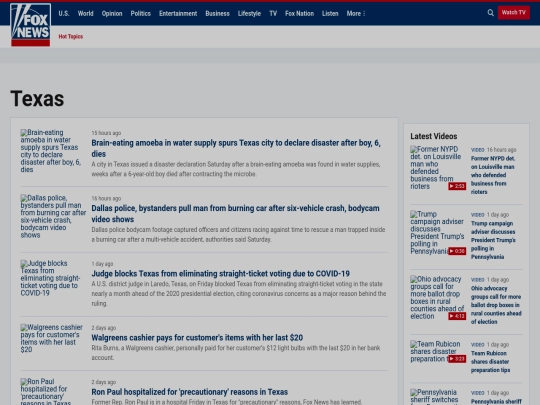Open Lifestyle from the top menu

[249, 13]
